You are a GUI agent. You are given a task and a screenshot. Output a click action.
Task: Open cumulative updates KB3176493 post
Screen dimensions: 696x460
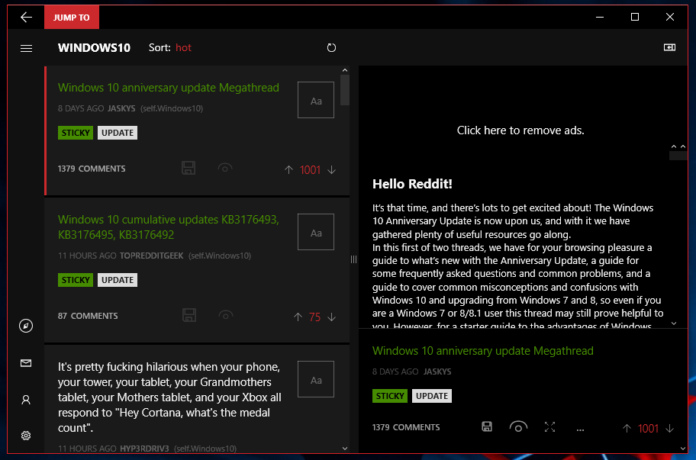pos(168,227)
